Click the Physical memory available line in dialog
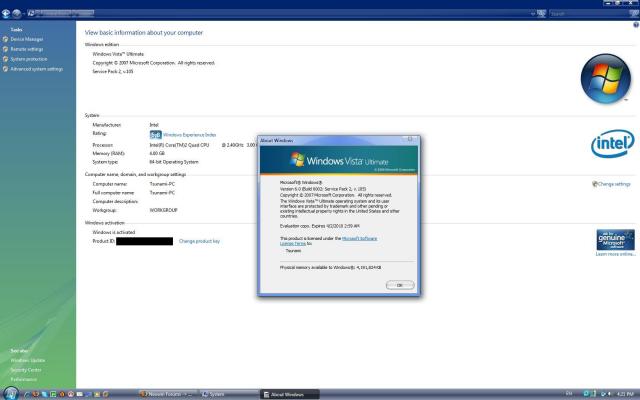This screenshot has height=400, width=640. (x=331, y=267)
